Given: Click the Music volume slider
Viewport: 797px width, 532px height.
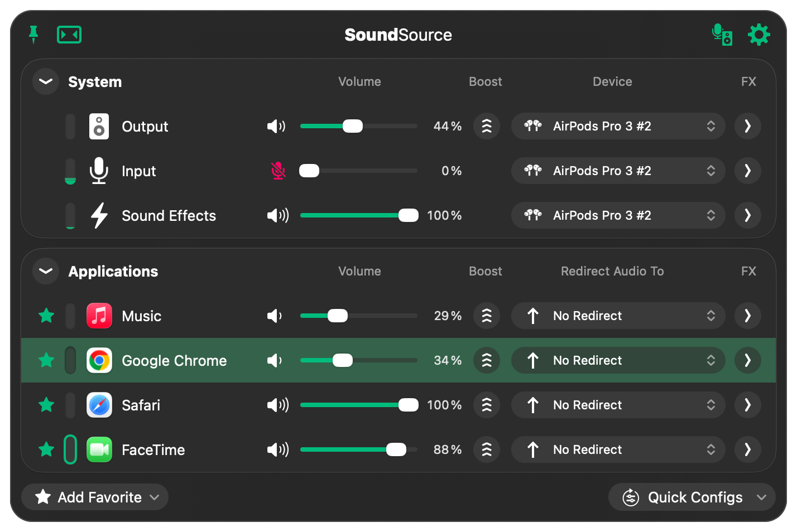Looking at the screenshot, I should click(x=359, y=316).
